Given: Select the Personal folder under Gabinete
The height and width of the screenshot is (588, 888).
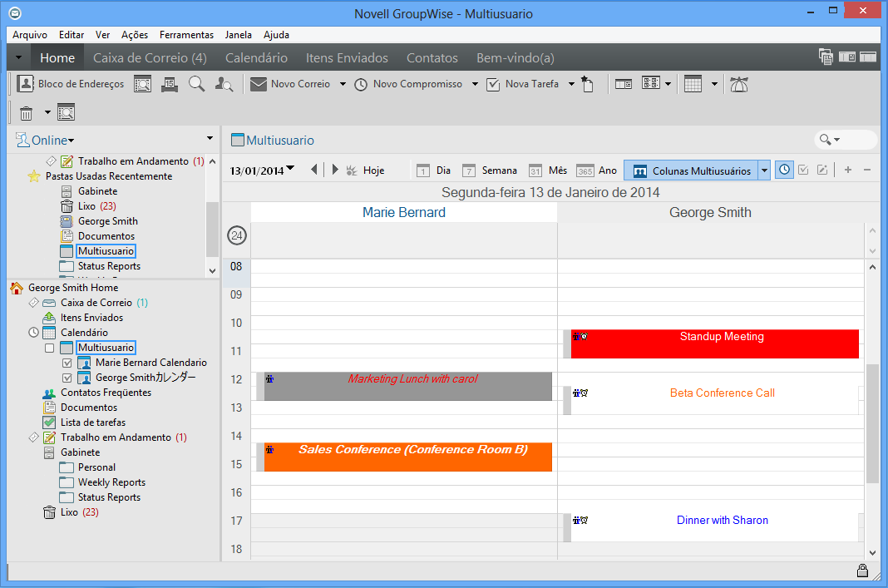Looking at the screenshot, I should point(96,467).
